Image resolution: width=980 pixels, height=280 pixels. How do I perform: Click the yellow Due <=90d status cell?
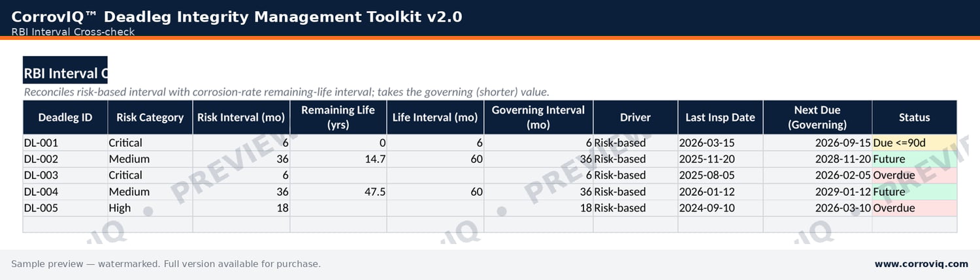(915, 143)
